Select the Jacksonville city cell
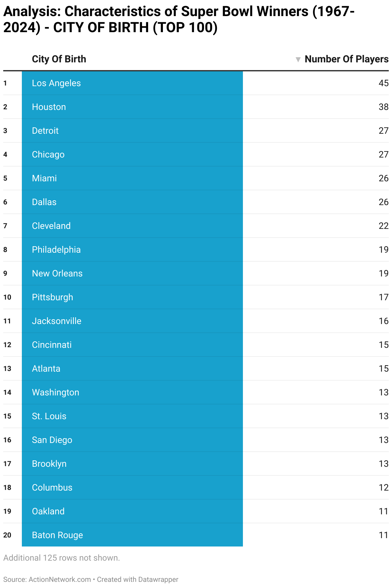 click(132, 321)
